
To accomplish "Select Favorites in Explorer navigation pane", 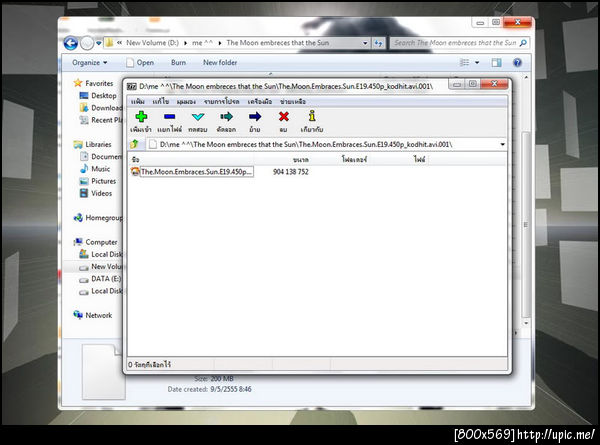I will point(94,83).
